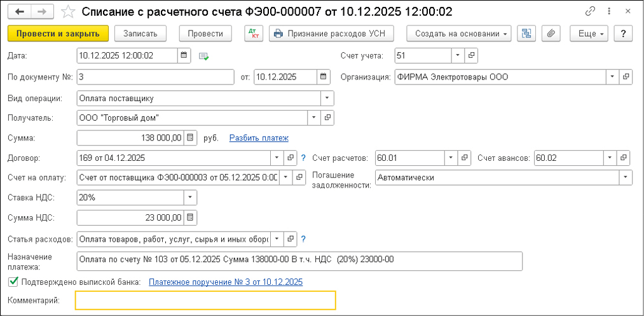The height and width of the screenshot is (316, 644).
Task: Expand Вид операции dropdown
Action: pyautogui.click(x=327, y=98)
